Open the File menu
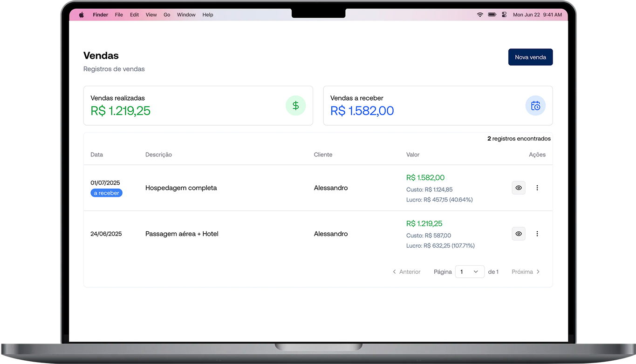Image resolution: width=636 pixels, height=364 pixels. [119, 15]
